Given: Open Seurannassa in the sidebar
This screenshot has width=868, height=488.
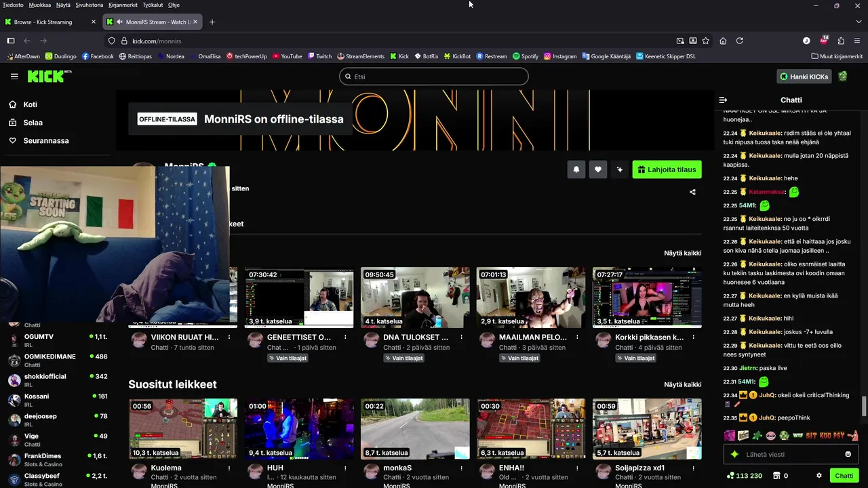Looking at the screenshot, I should pos(46,140).
